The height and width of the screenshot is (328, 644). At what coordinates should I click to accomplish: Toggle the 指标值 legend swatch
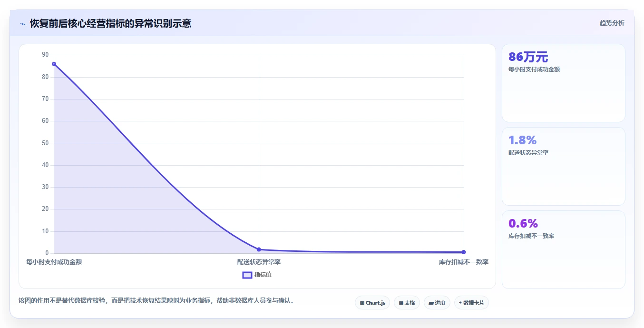[x=247, y=275]
